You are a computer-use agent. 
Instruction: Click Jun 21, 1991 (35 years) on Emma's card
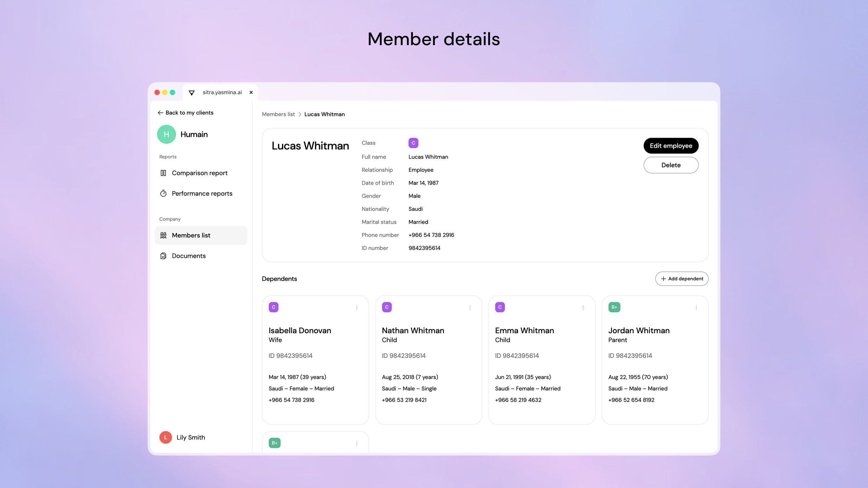click(x=523, y=377)
